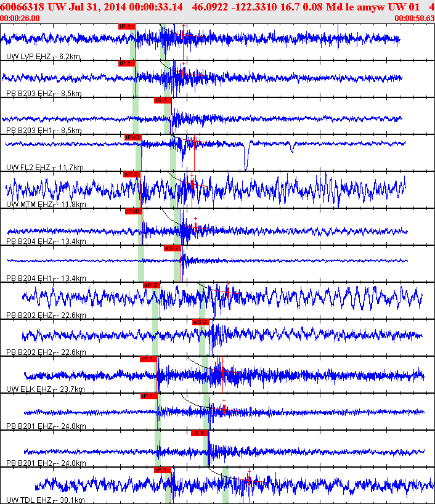Click the S pick flag on B202 EH2
435x504 pixels.
tap(200, 322)
